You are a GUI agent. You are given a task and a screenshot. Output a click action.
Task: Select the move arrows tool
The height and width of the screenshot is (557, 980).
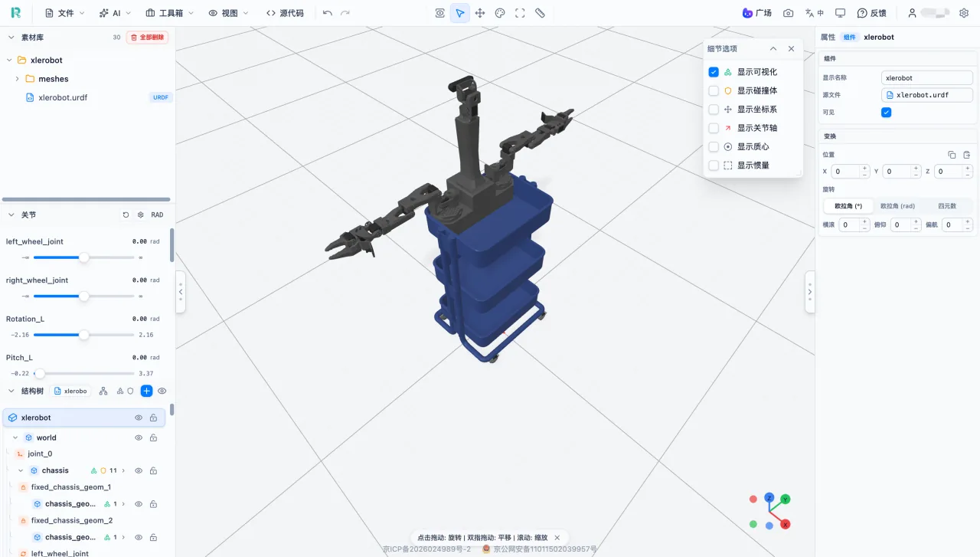click(x=480, y=13)
